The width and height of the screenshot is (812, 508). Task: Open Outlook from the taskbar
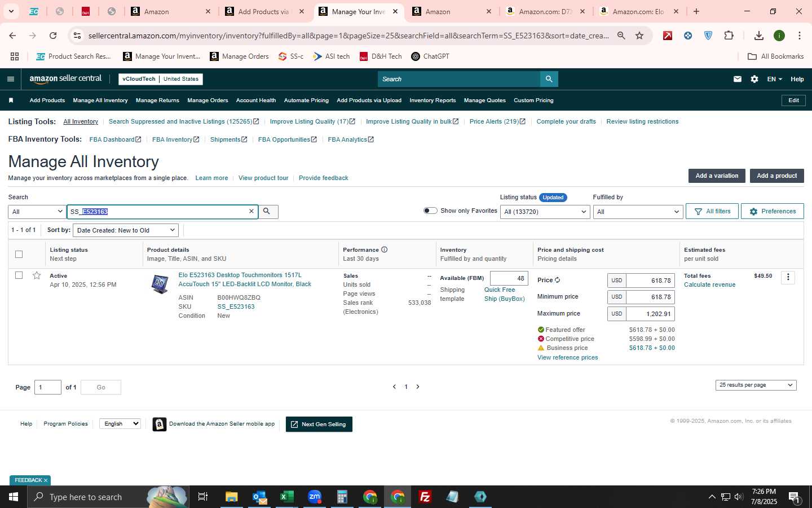tap(259, 497)
